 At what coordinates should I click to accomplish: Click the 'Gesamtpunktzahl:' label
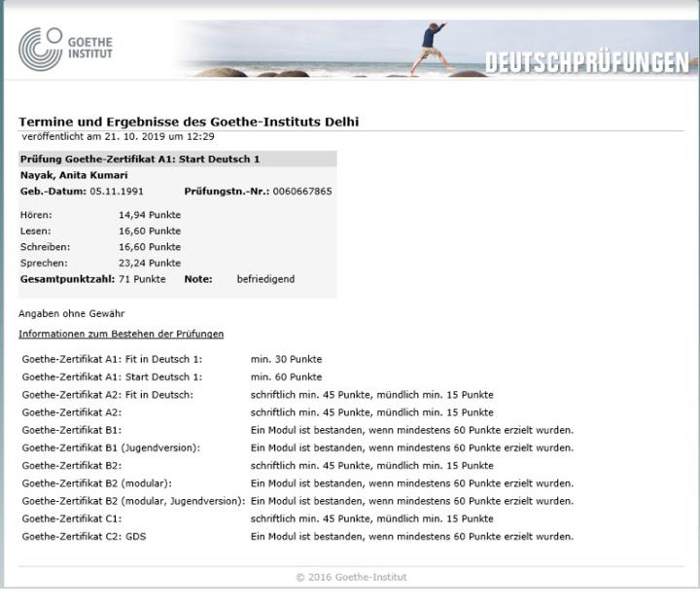click(x=67, y=279)
